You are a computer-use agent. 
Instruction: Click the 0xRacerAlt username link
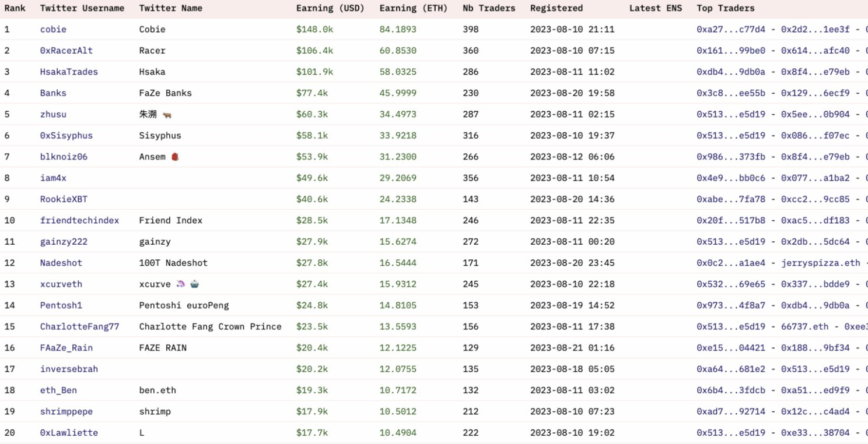point(66,51)
